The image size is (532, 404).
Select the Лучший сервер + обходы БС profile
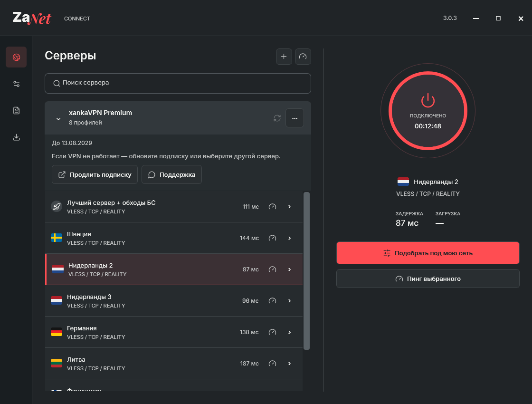click(174, 207)
